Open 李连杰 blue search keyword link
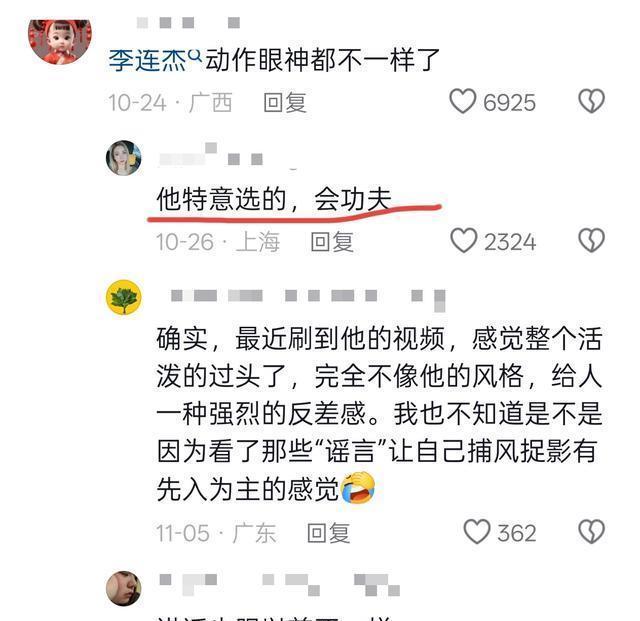640x621 pixels. [x=147, y=61]
